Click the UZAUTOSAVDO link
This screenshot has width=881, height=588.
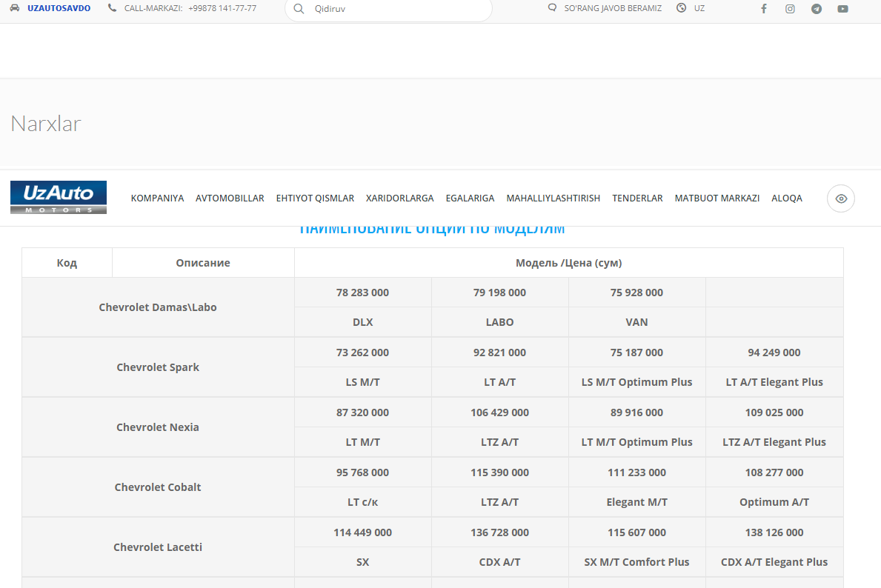(x=59, y=8)
